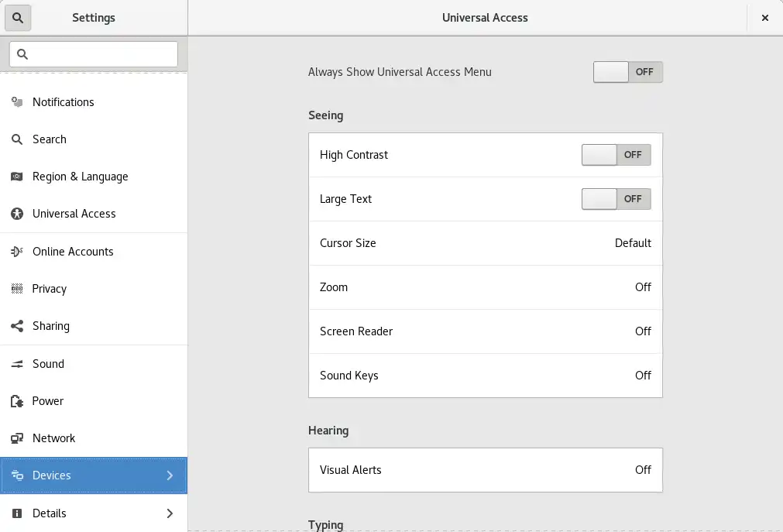Screen dimensions: 783x532
Task: Enable the High Contrast switch
Action: pyautogui.click(x=616, y=155)
